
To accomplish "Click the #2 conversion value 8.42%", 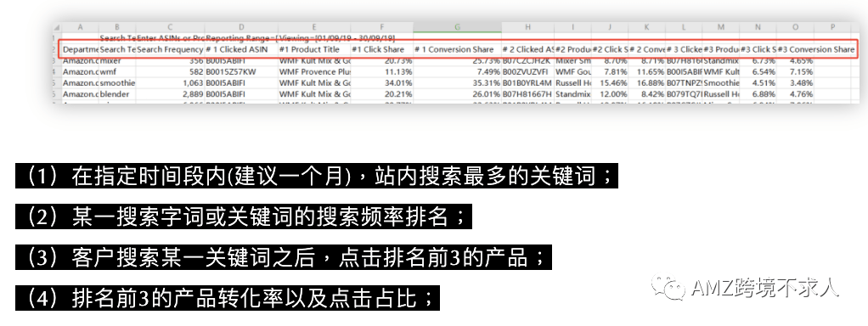I will coord(646,93).
